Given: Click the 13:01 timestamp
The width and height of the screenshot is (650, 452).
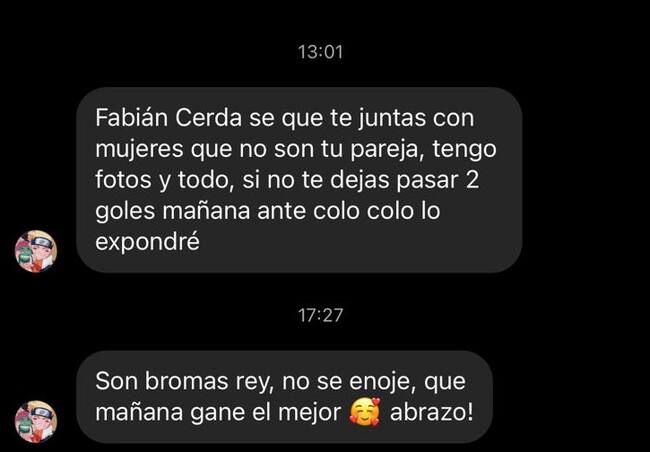Looking at the screenshot, I should pyautogui.click(x=320, y=52).
